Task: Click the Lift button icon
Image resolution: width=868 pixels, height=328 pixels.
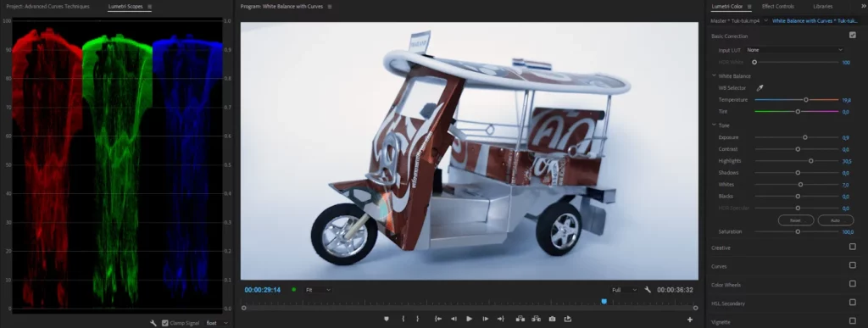Action: point(520,320)
